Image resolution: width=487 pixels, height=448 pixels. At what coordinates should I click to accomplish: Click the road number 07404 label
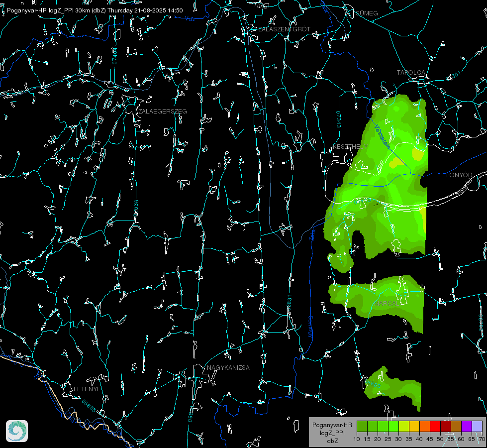click(x=114, y=56)
